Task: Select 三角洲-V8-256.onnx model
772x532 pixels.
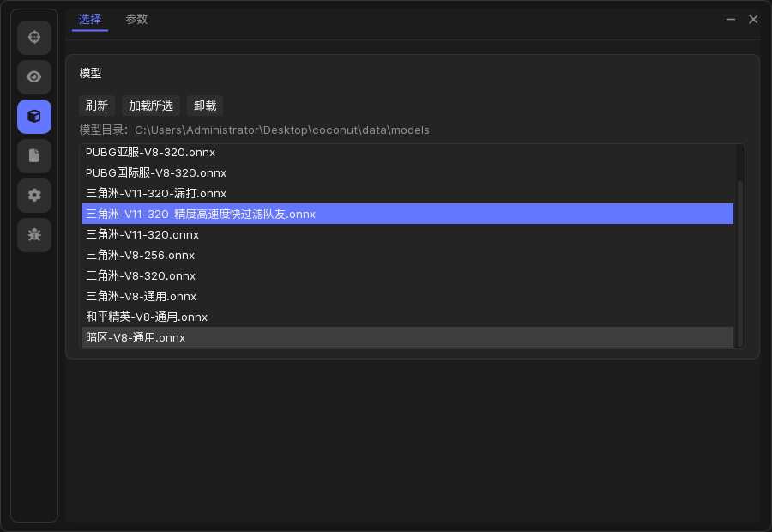Action: click(407, 255)
